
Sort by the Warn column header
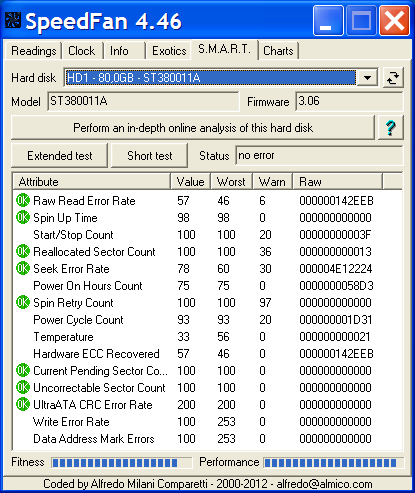pyautogui.click(x=272, y=182)
